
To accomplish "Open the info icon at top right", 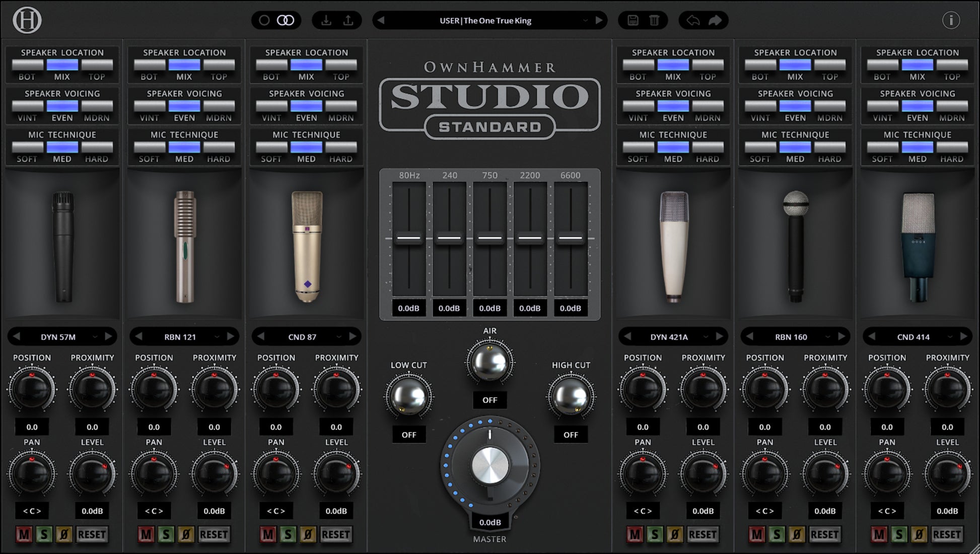I will point(951,21).
